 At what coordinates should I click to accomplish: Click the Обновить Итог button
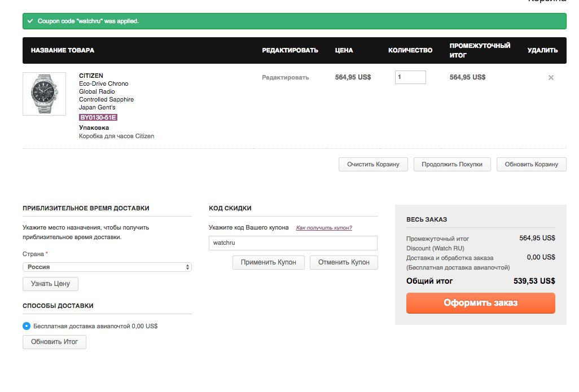pos(54,342)
